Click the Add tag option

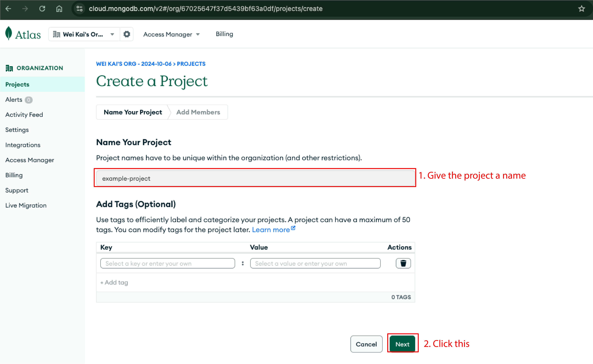click(114, 282)
